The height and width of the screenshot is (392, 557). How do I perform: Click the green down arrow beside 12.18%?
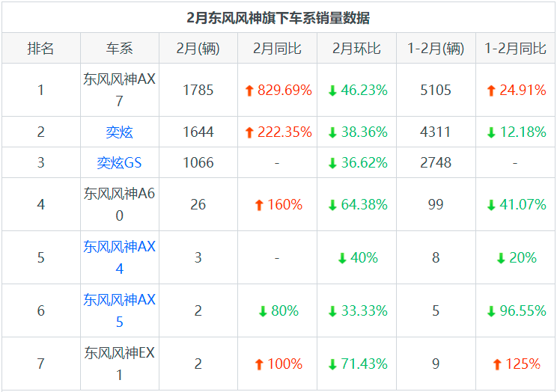click(491, 132)
